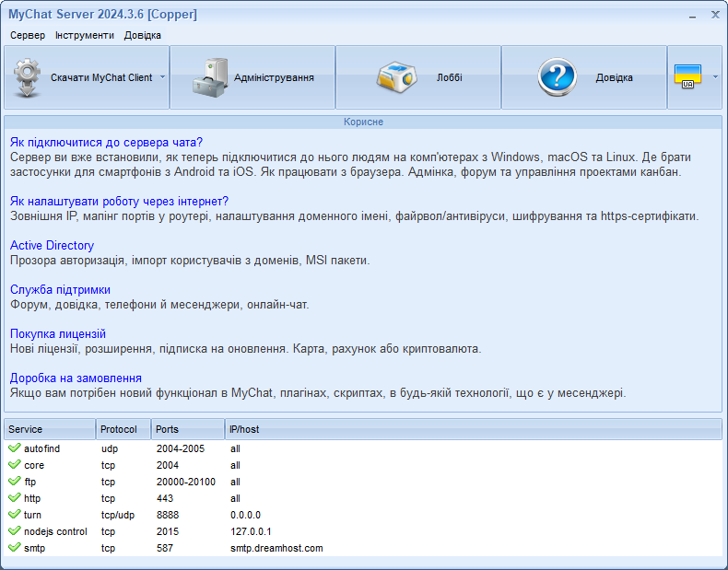Image resolution: width=728 pixels, height=570 pixels.
Task: Click the green checkmark beside nodejs control
Action: click(x=15, y=531)
